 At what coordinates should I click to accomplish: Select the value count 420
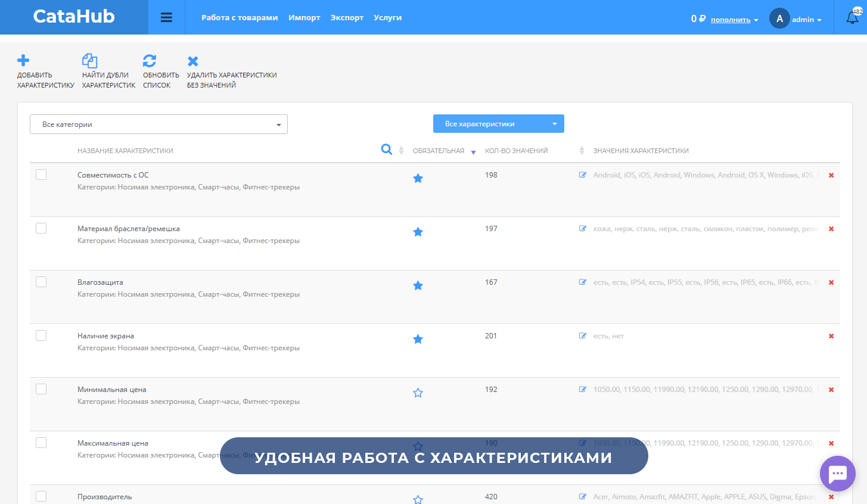(491, 497)
